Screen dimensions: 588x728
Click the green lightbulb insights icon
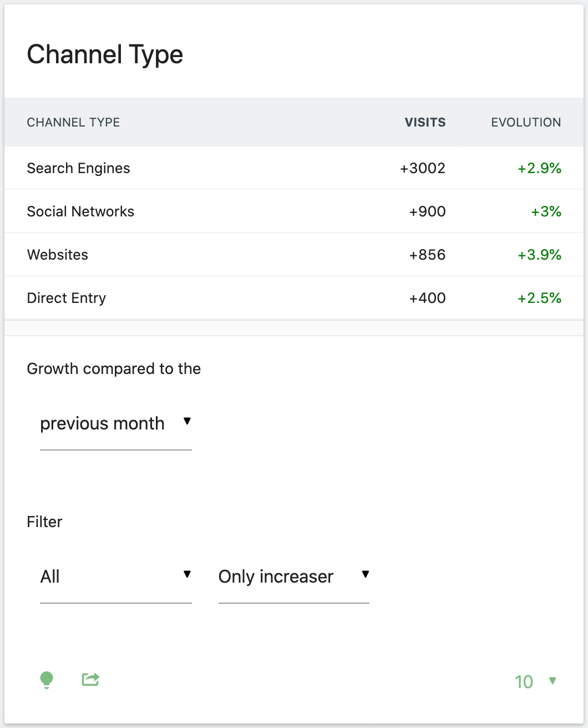click(x=47, y=679)
